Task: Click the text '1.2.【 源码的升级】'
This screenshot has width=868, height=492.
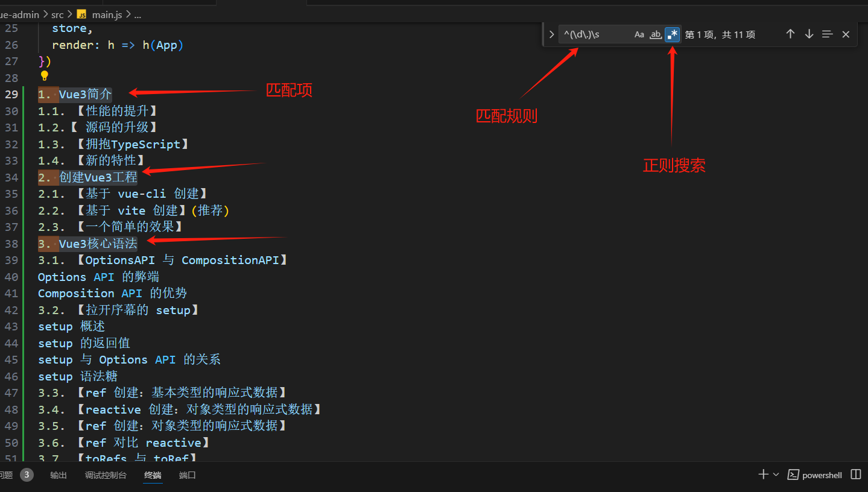Action: tap(98, 127)
